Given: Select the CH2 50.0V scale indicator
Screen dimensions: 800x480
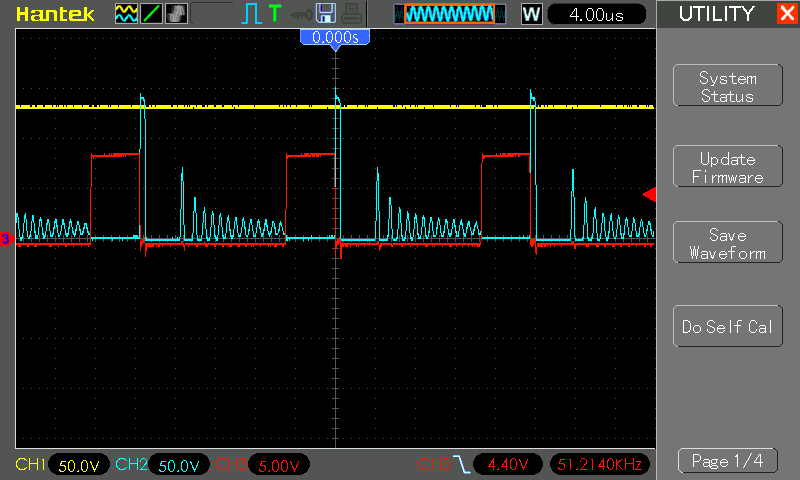Looking at the screenshot, I should (179, 465).
